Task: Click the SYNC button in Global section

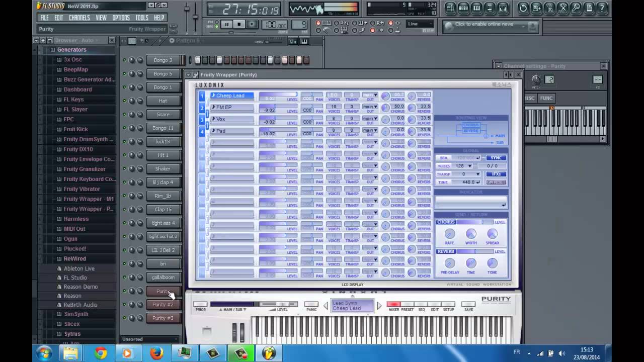Action: click(x=496, y=158)
